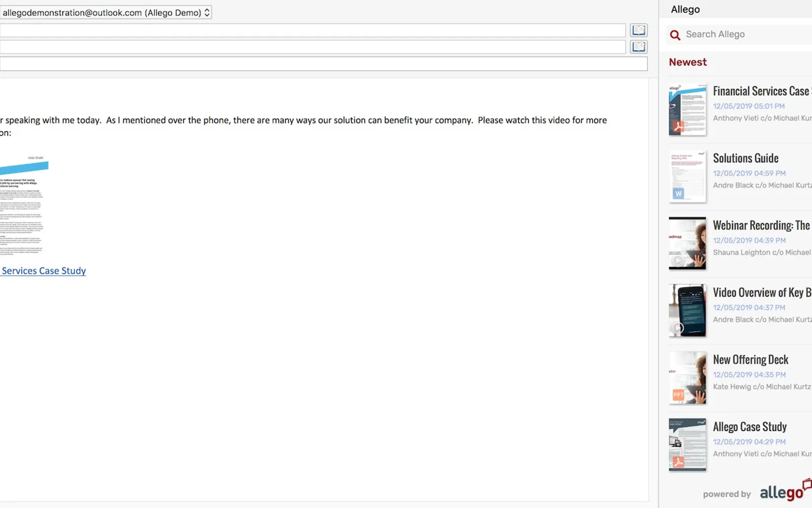Image resolution: width=812 pixels, height=508 pixels.
Task: Select the Solutions Guide title
Action: click(746, 158)
